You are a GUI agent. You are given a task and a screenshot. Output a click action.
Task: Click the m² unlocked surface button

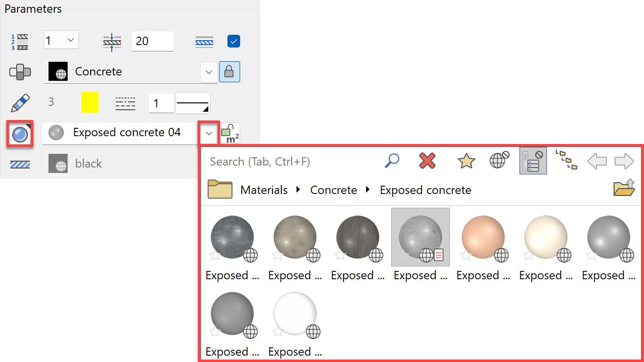coord(229,133)
